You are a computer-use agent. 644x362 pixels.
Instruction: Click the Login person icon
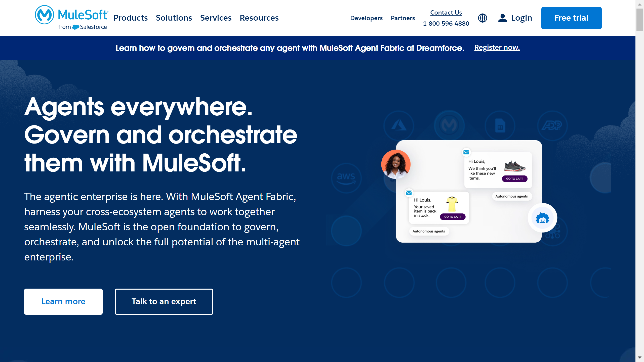(502, 18)
